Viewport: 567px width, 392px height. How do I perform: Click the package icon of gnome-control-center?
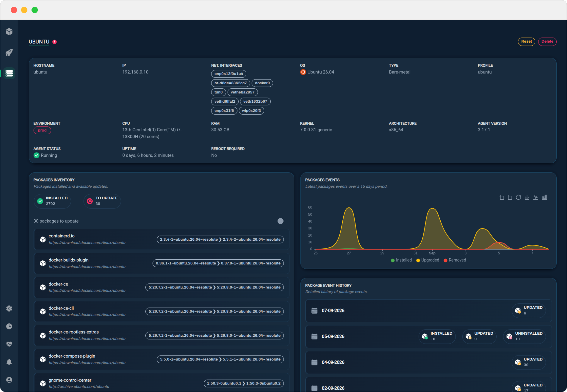43,383
